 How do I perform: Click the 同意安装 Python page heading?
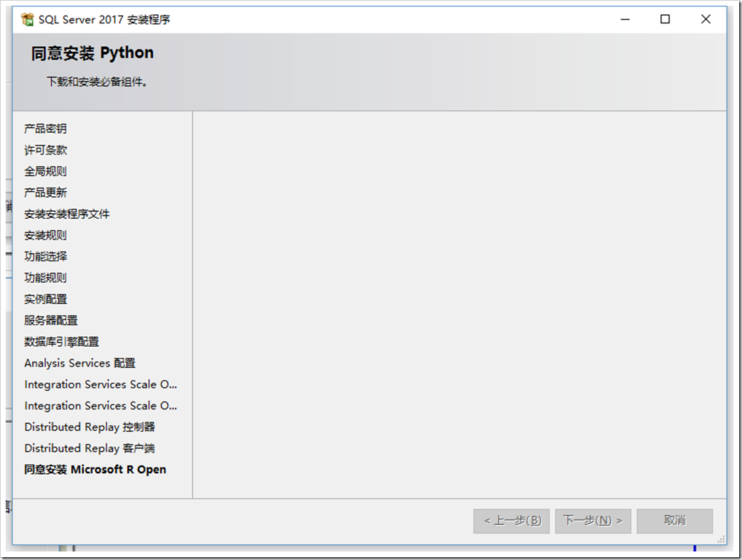[x=92, y=53]
